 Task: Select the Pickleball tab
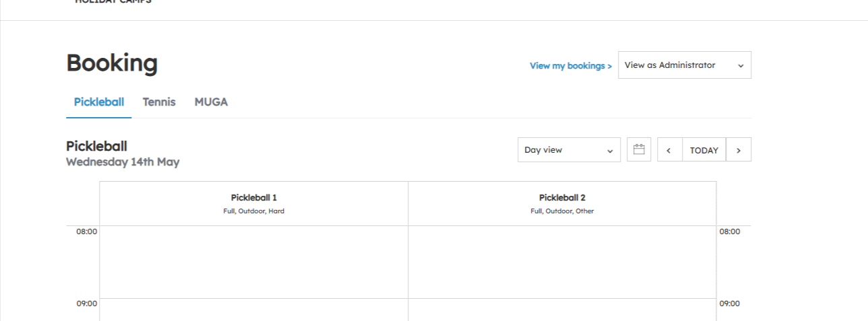99,102
